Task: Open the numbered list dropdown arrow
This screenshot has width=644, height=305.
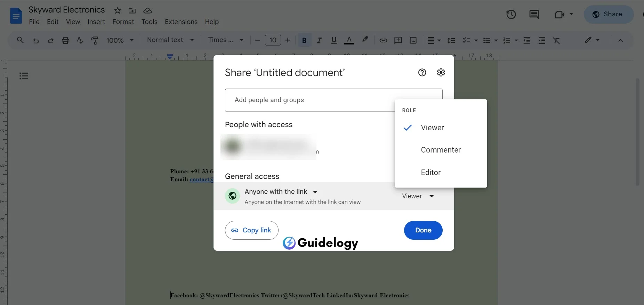Action: click(x=516, y=41)
